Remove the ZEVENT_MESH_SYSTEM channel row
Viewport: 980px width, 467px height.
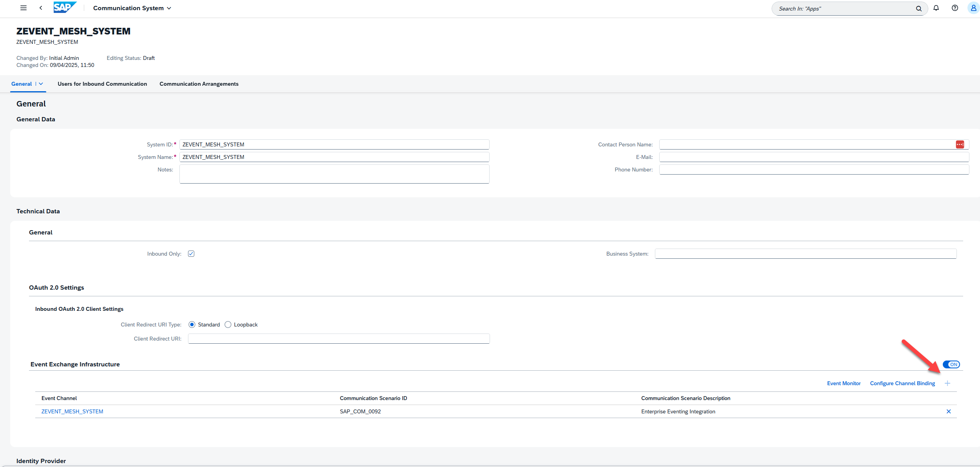[948, 411]
